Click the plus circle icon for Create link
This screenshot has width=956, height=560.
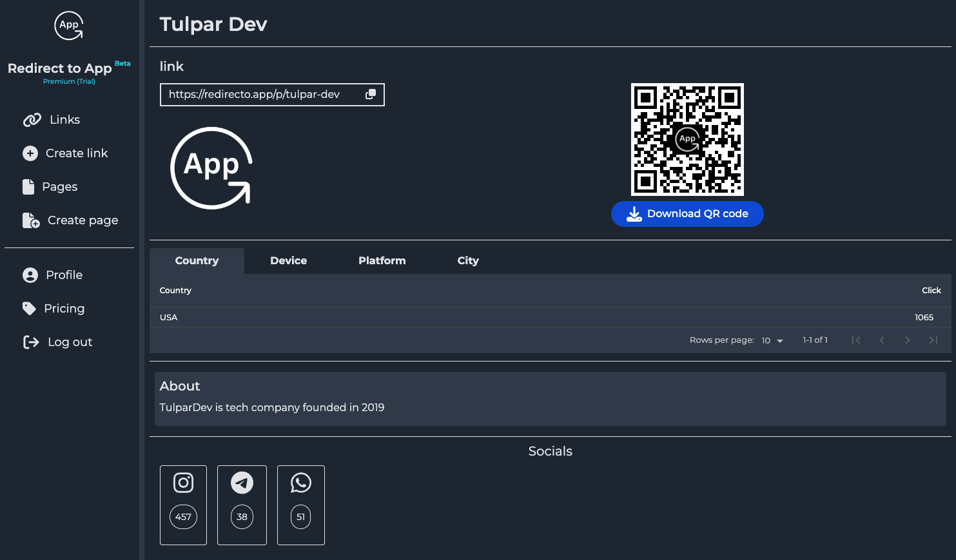coord(30,153)
